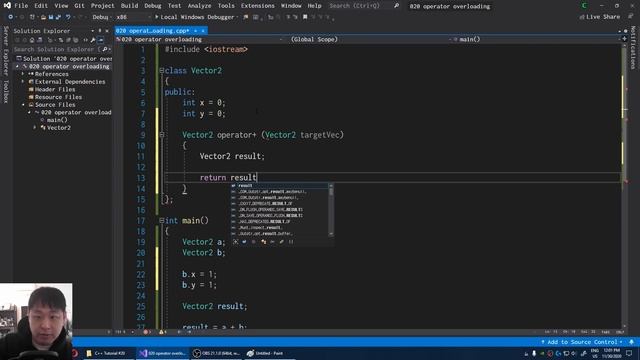Viewport: 640px width, 360px height.
Task: Select the Solution '020 operator overloading' root
Action: point(64,59)
